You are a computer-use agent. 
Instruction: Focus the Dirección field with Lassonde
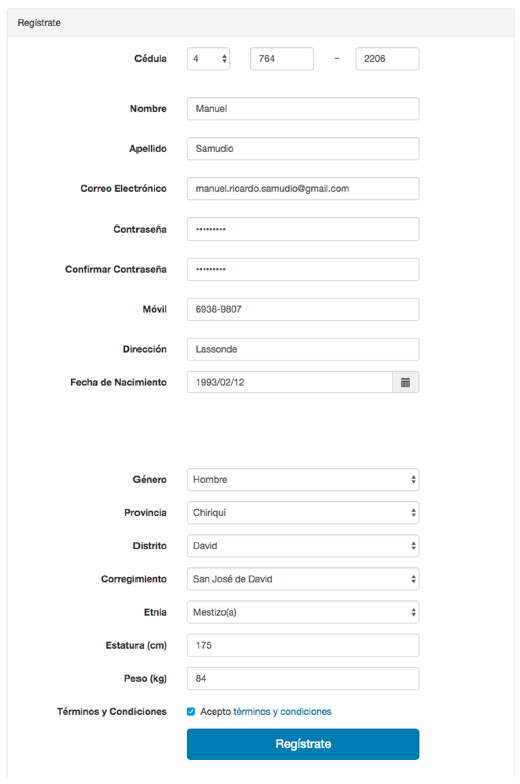tap(303, 349)
